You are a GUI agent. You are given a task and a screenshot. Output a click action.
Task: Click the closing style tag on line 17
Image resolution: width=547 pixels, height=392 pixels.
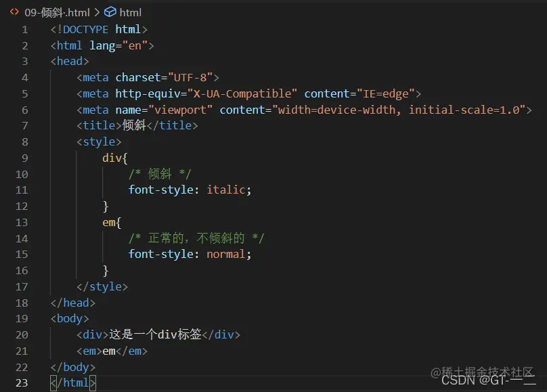pos(102,286)
